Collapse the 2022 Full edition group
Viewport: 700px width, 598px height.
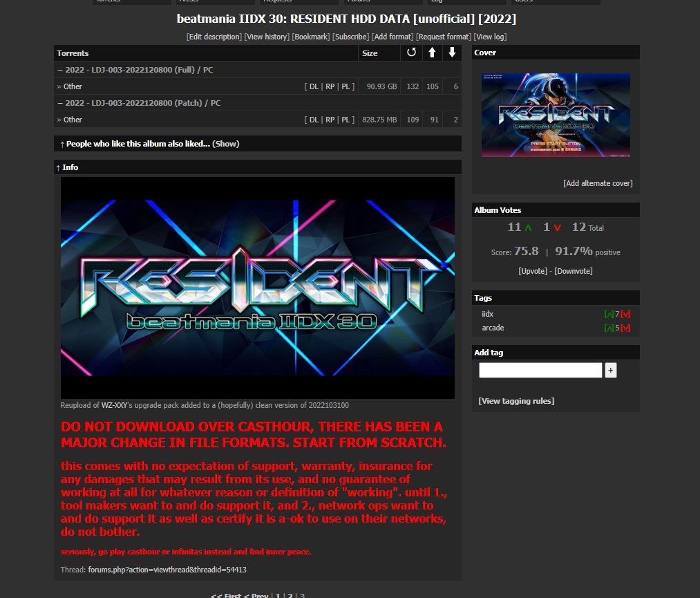coord(59,70)
